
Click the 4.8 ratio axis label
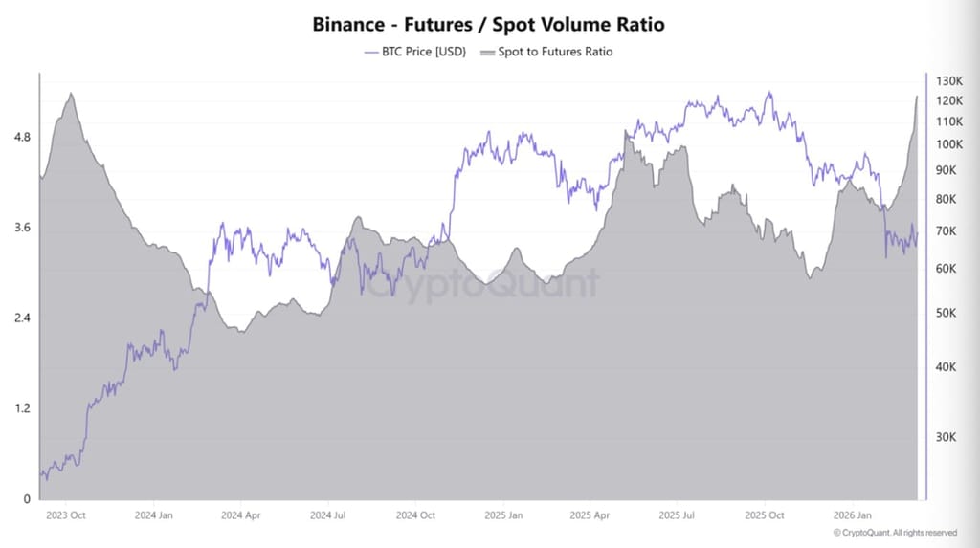click(x=23, y=137)
